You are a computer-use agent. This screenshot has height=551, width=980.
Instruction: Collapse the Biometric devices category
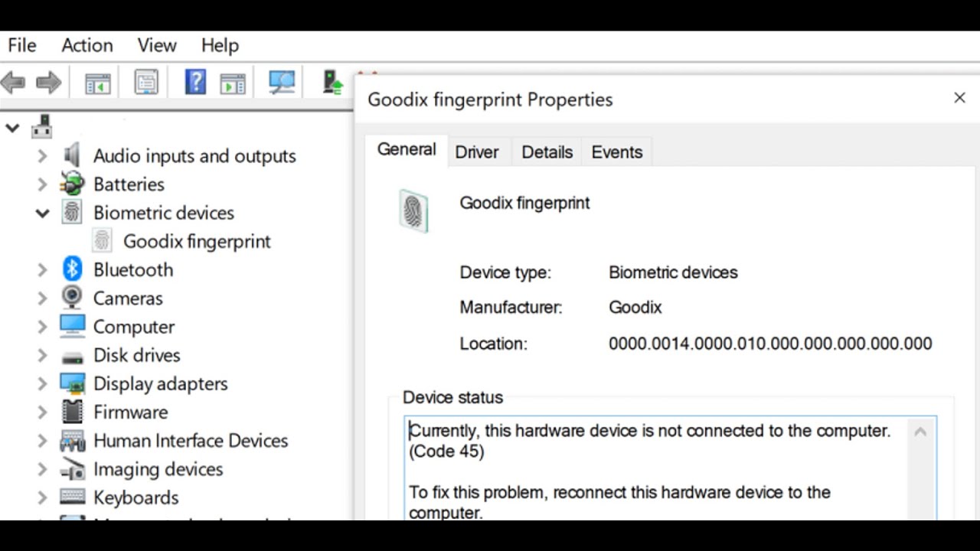pyautogui.click(x=43, y=213)
